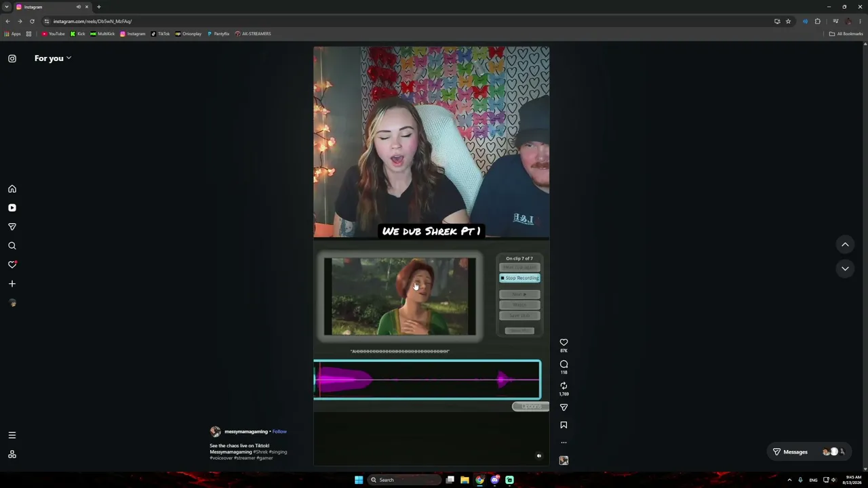Open direct messages paper-plane icon in sidebar

click(12, 227)
